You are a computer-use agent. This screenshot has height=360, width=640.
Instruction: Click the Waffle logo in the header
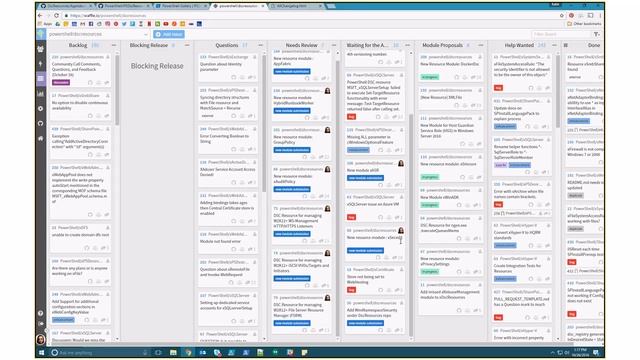click(41, 34)
